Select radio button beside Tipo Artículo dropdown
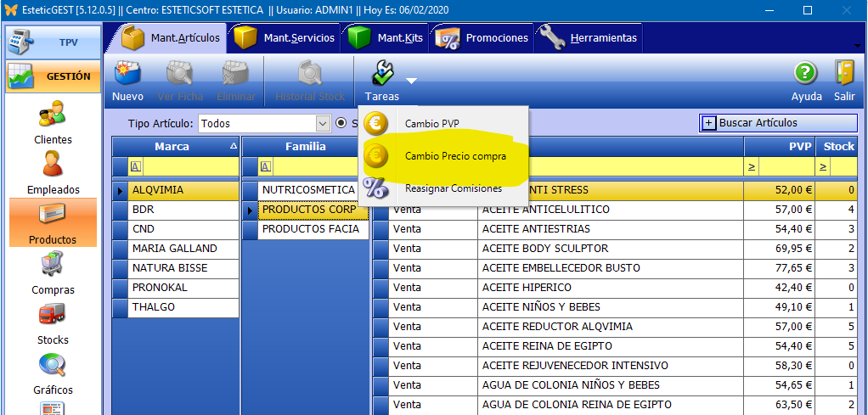 [341, 123]
